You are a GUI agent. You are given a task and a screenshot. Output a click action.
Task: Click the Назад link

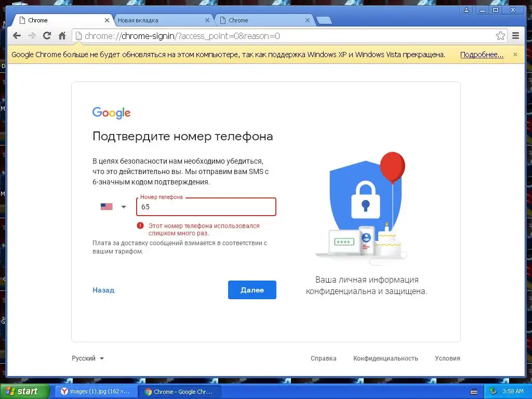click(103, 290)
